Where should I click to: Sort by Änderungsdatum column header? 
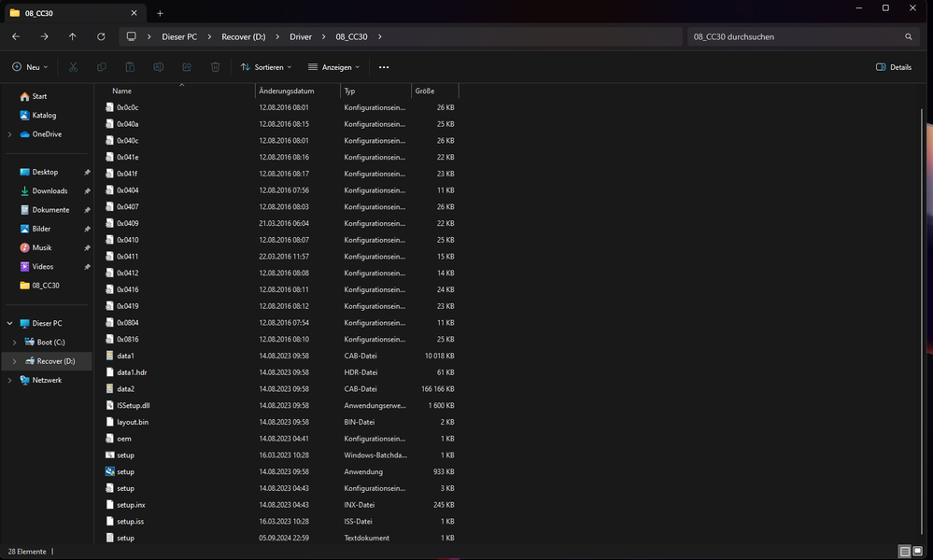[x=287, y=91]
